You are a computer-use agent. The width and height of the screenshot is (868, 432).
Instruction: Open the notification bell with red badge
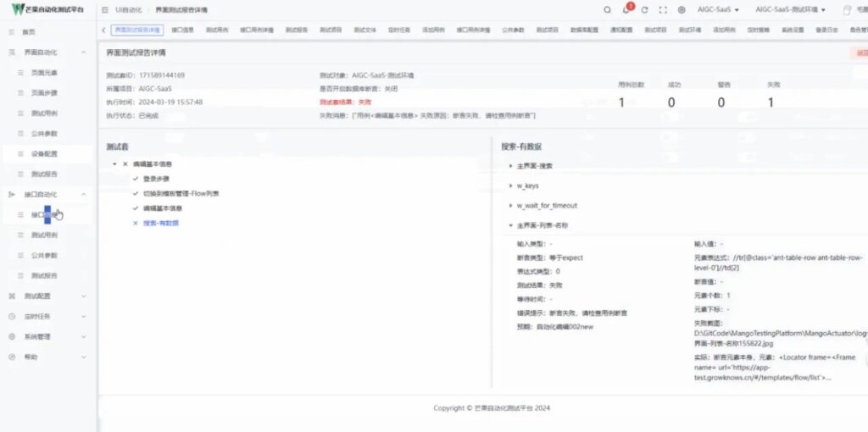click(626, 9)
